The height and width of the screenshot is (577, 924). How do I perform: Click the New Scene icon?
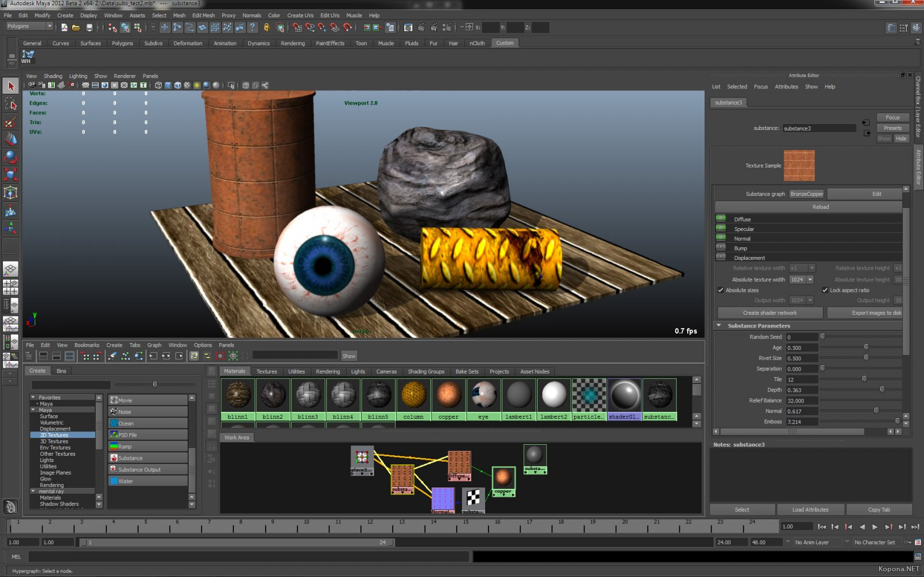pos(64,27)
